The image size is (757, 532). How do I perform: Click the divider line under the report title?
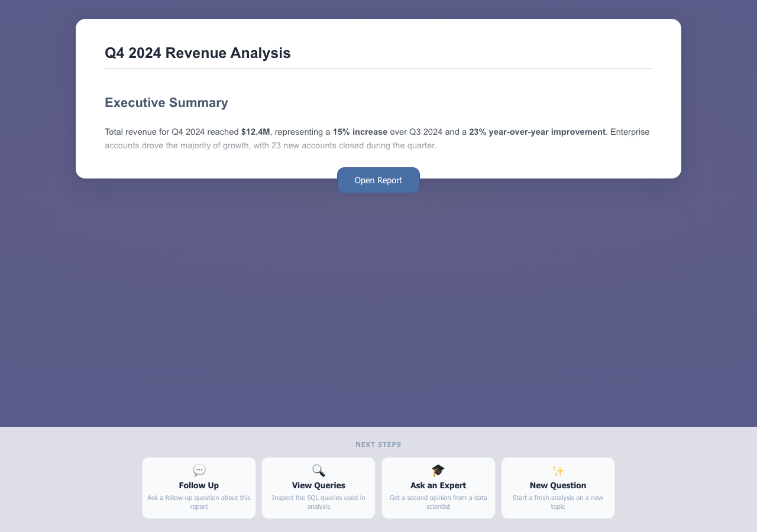(378, 69)
